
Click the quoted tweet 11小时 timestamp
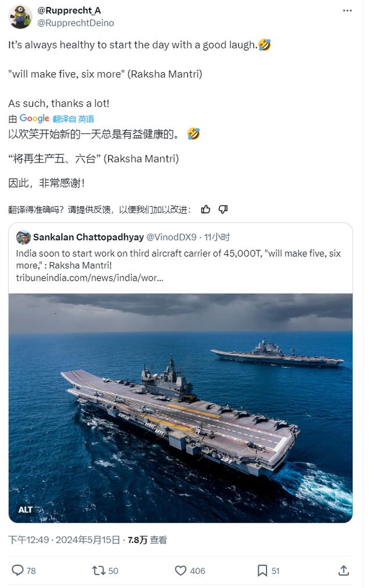click(217, 237)
